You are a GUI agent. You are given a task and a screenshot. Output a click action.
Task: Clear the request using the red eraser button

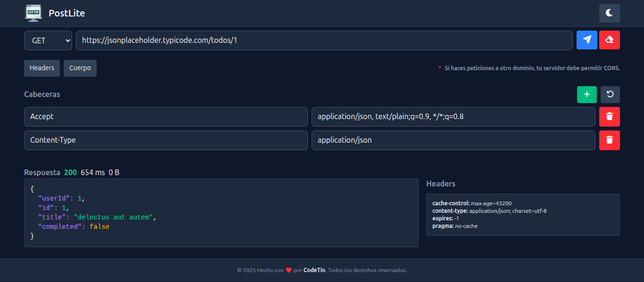609,40
